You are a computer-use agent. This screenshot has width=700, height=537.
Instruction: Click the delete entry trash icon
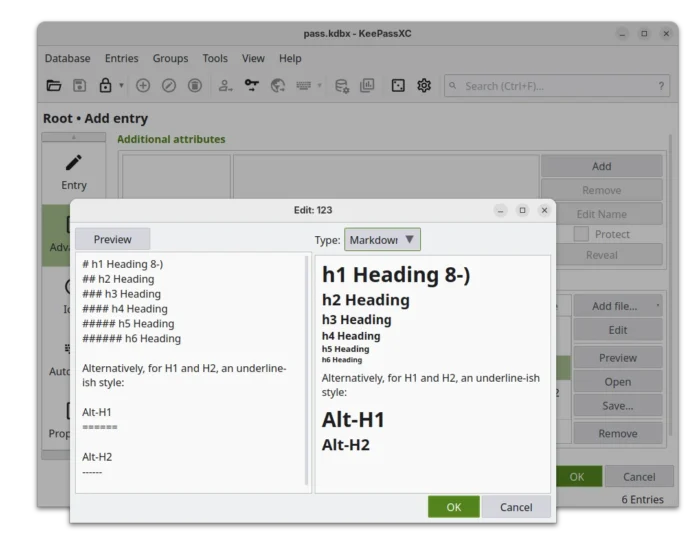point(195,86)
